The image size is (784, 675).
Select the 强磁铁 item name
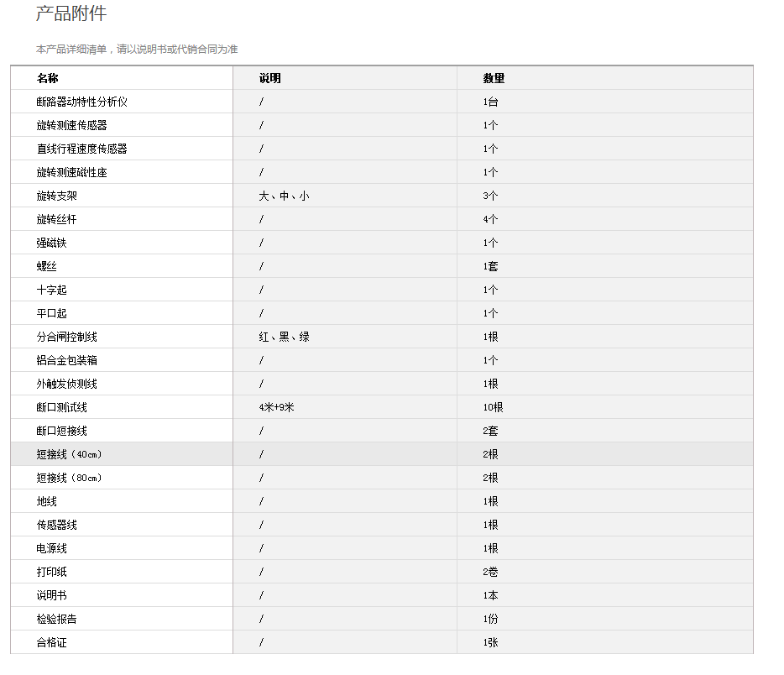pos(51,243)
